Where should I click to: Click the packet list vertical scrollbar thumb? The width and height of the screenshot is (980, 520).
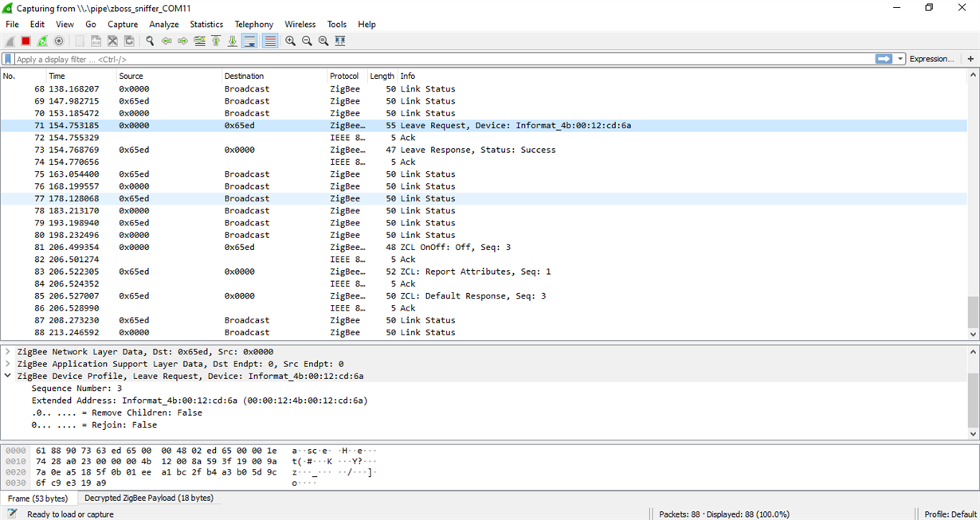pos(973,311)
